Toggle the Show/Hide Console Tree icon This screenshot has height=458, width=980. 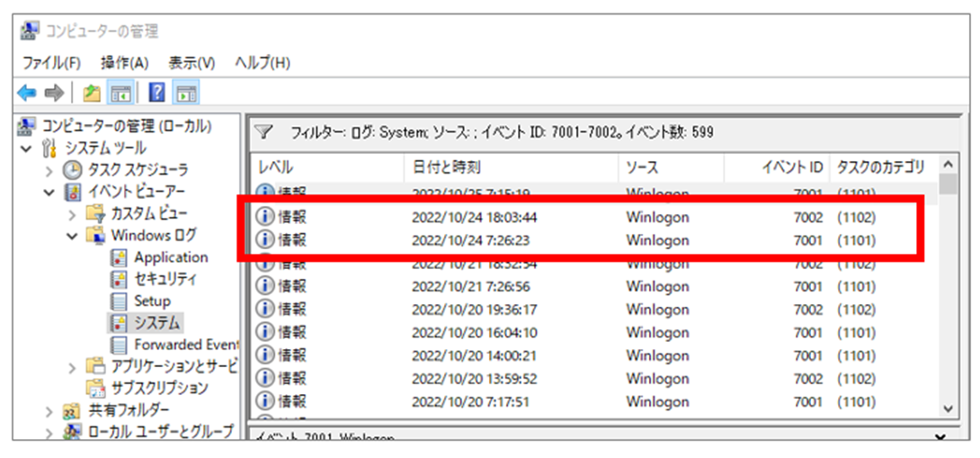[x=119, y=94]
